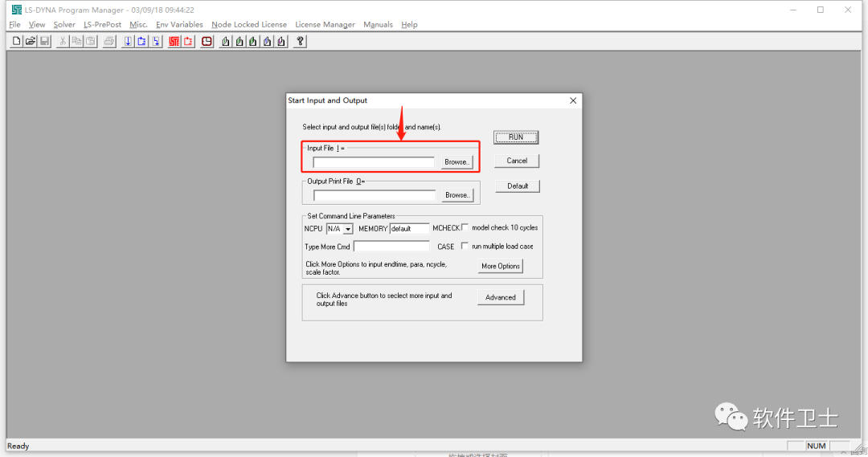Click the blue zigzag-arrow toolbar icon
This screenshot has height=457, width=868.
coord(156,41)
